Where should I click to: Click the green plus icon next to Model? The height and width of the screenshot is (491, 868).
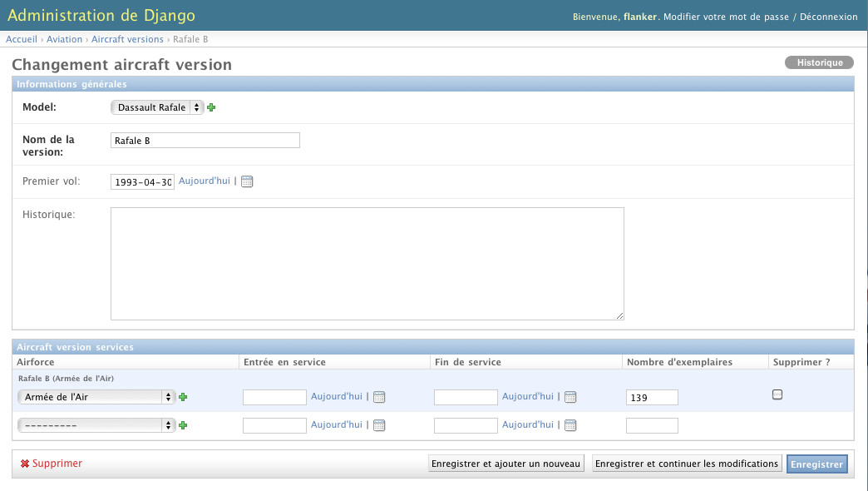coord(211,107)
